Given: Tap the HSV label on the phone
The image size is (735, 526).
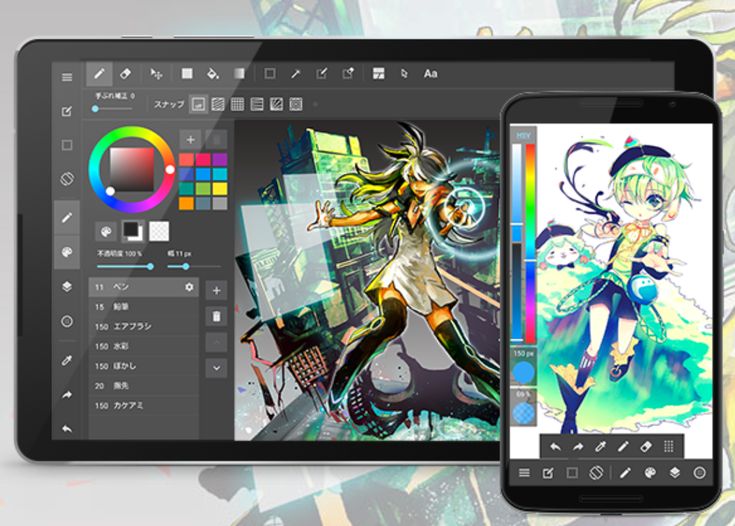Looking at the screenshot, I should [523, 135].
